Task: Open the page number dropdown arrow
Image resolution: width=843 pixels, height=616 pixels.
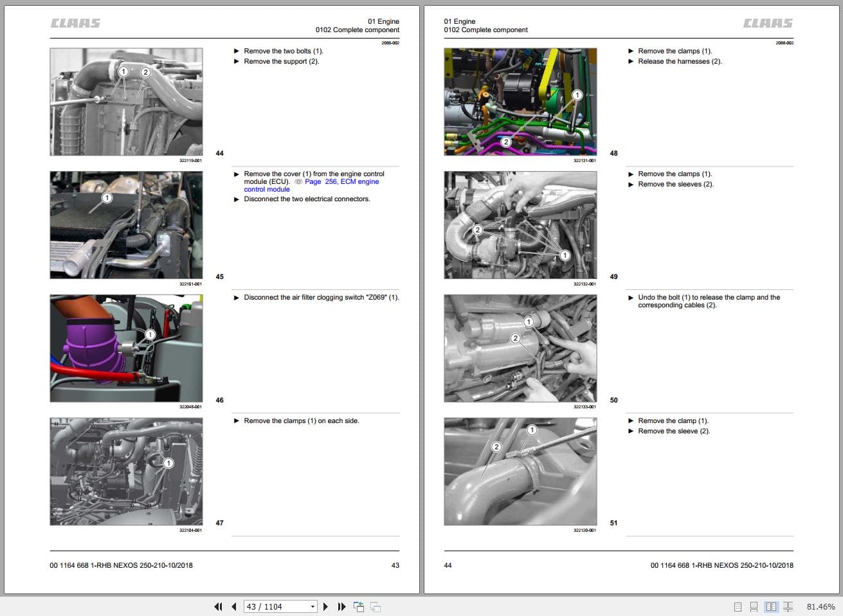Action: tap(313, 606)
